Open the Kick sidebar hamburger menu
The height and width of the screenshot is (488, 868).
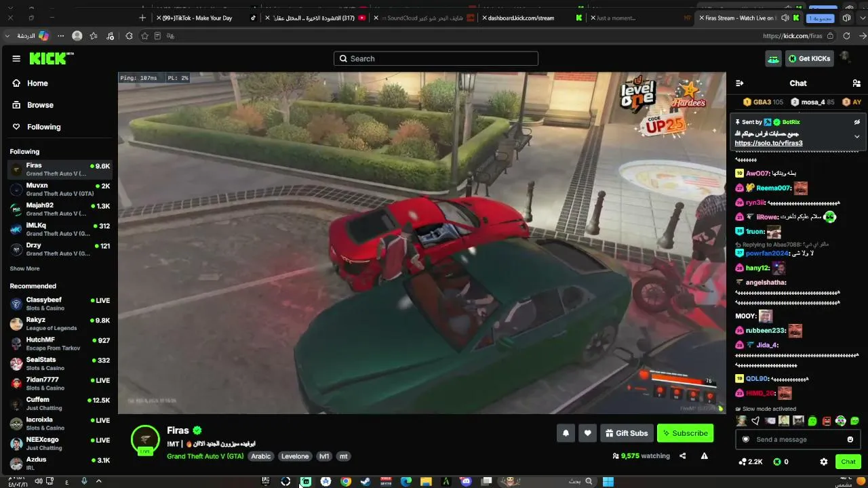click(x=16, y=59)
